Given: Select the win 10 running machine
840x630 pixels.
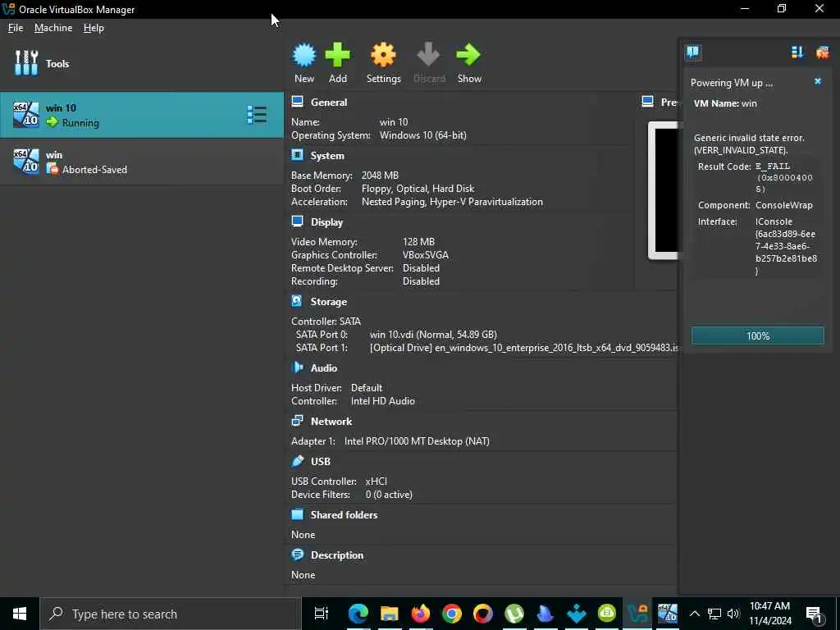Looking at the screenshot, I should click(x=141, y=115).
